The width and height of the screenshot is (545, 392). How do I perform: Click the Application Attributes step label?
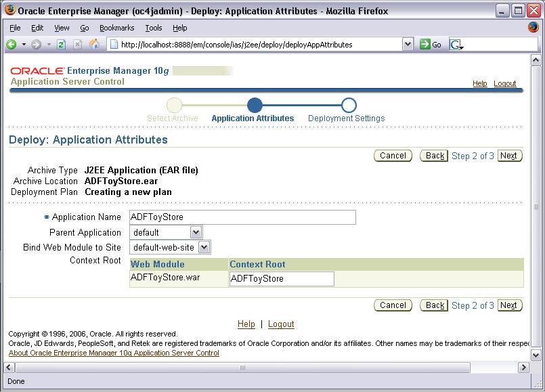(253, 118)
